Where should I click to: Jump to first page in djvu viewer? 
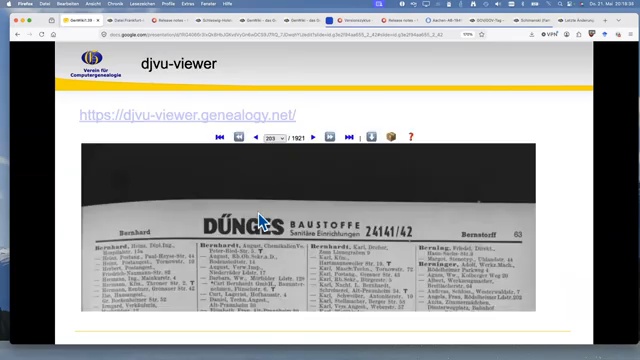click(x=220, y=137)
